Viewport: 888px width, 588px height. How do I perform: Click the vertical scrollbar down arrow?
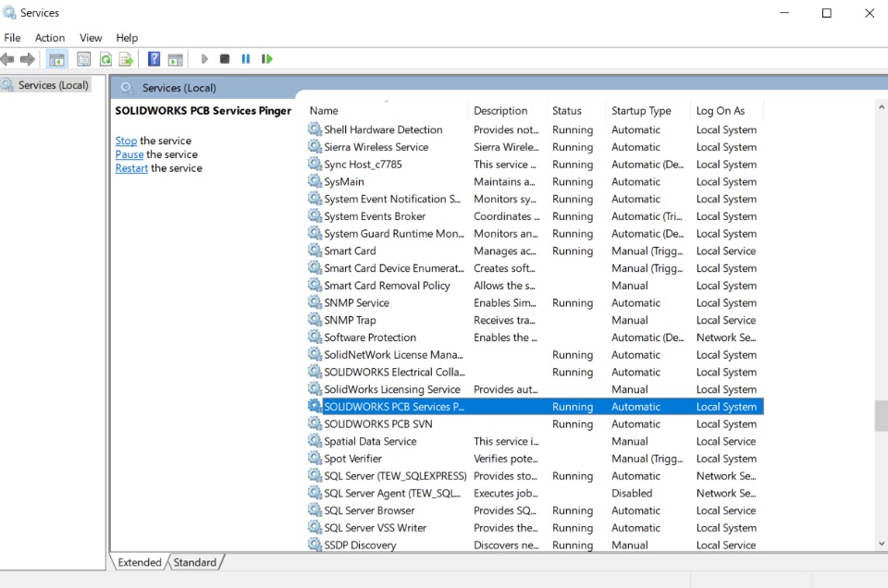click(x=882, y=544)
